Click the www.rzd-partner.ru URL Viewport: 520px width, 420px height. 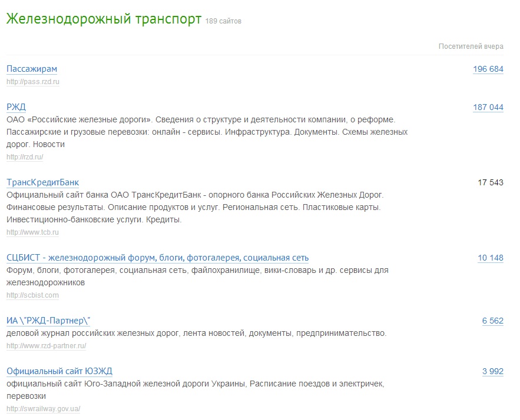47,346
